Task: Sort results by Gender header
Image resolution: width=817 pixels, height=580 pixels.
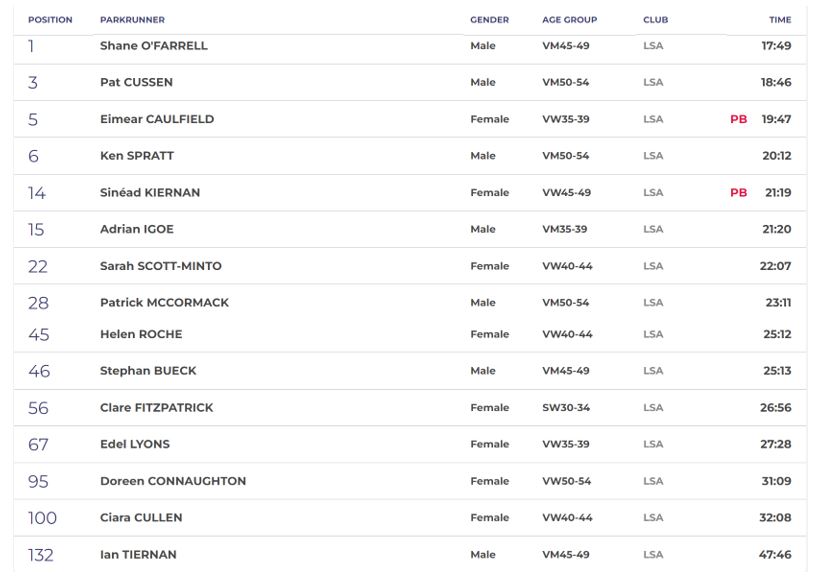Action: (x=489, y=20)
